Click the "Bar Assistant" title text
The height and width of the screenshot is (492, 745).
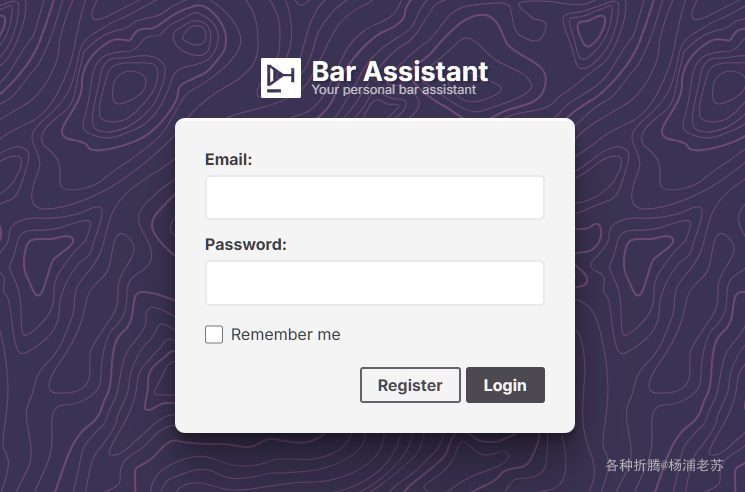tap(400, 72)
